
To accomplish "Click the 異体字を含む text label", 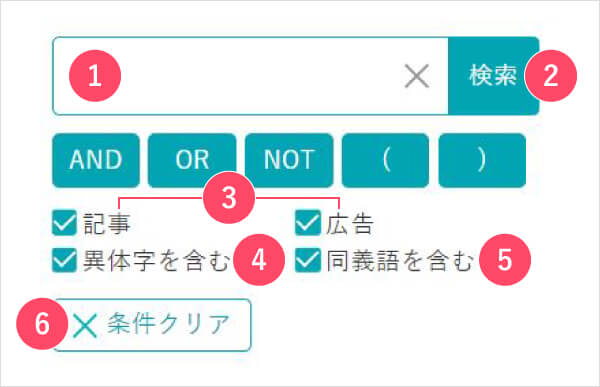I will pos(157,261).
